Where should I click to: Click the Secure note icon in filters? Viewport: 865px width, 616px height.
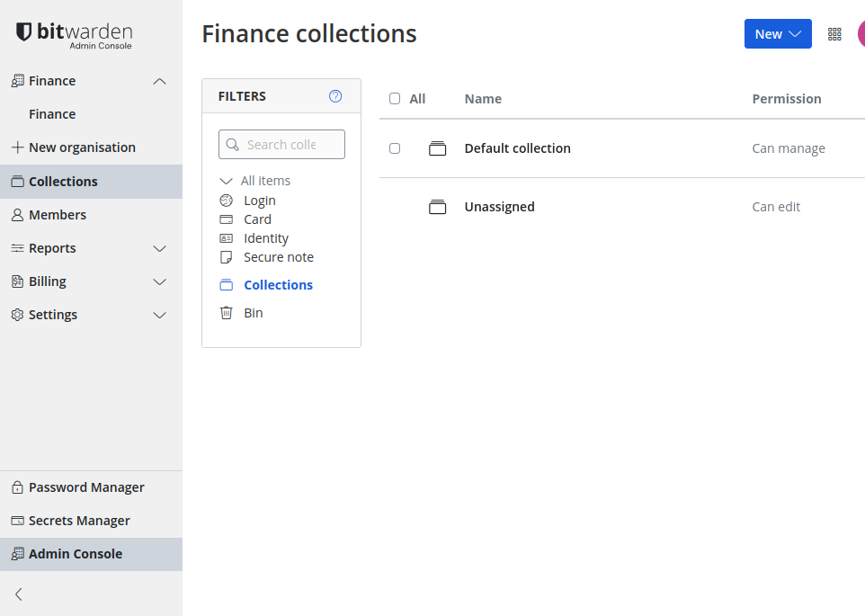(x=227, y=257)
